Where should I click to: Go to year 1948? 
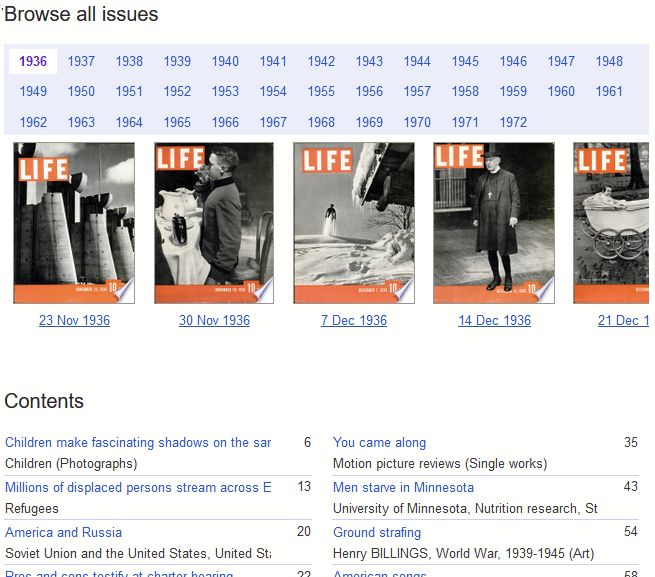coord(609,61)
